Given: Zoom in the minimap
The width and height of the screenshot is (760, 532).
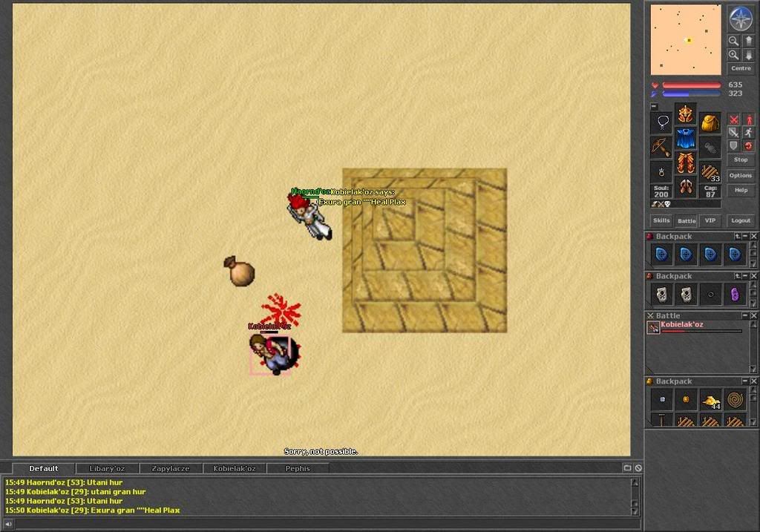Looking at the screenshot, I should click(734, 55).
